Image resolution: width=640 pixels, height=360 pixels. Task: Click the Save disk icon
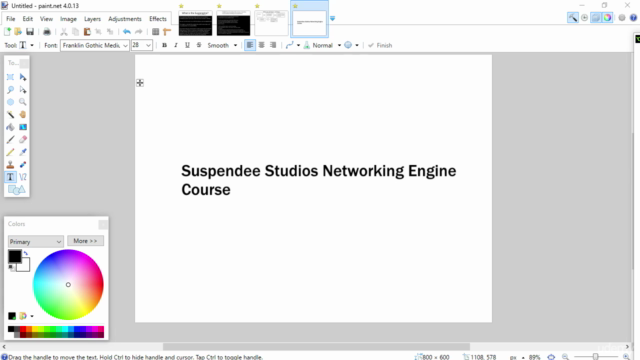tap(30, 32)
